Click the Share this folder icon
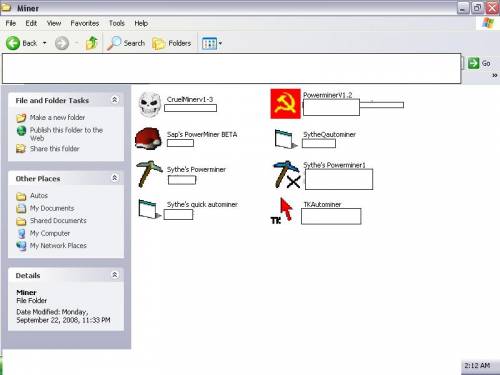 tap(21, 149)
